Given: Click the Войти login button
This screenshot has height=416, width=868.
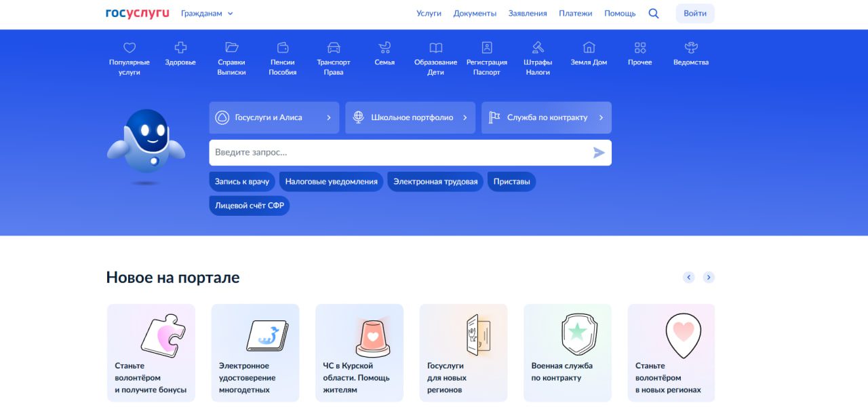Looking at the screenshot, I should pyautogui.click(x=695, y=14).
